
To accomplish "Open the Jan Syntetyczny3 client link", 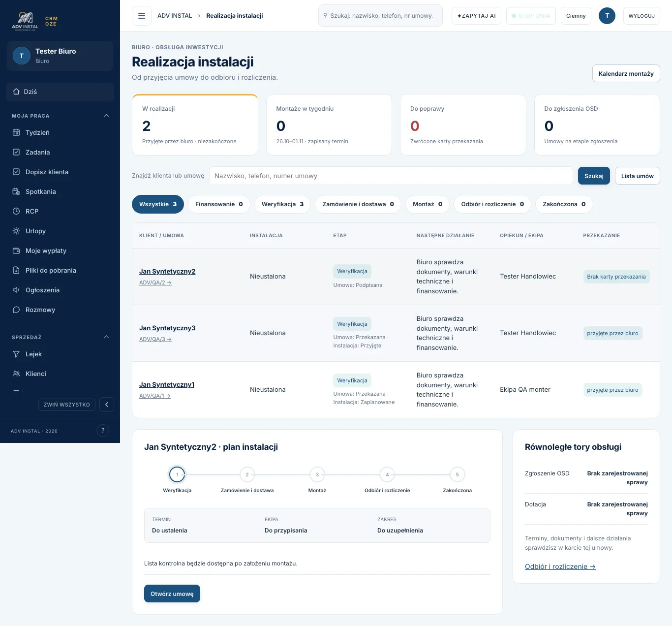I will (167, 328).
